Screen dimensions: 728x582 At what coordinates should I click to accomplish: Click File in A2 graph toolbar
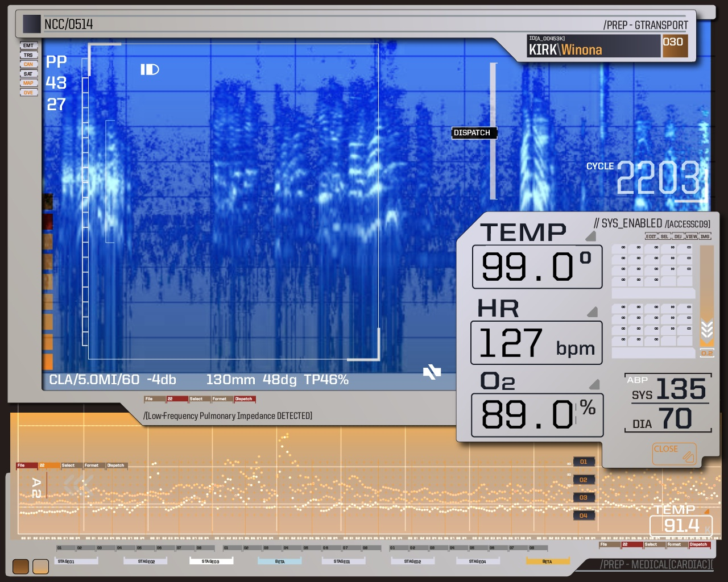[26, 465]
